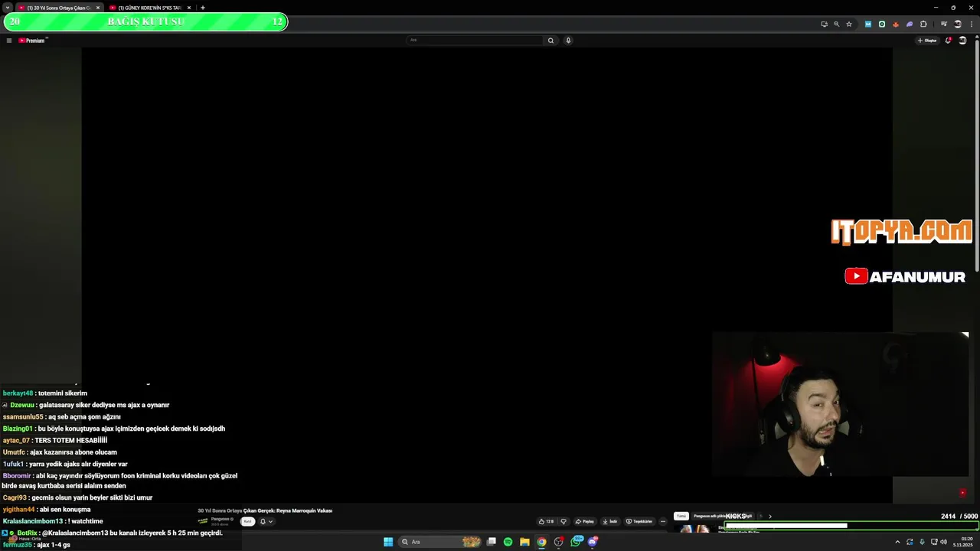The width and height of the screenshot is (980, 551).
Task: Go to YouTube Premium home logo
Action: point(32,41)
